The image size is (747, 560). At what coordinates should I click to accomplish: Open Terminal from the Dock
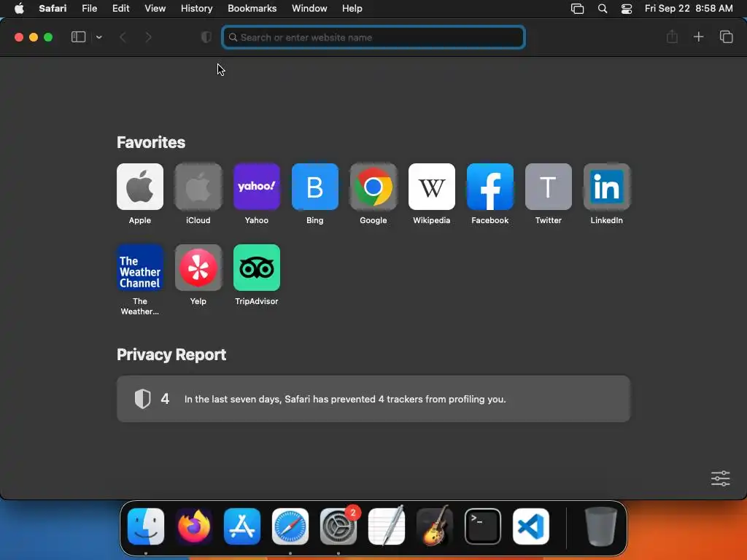483,526
